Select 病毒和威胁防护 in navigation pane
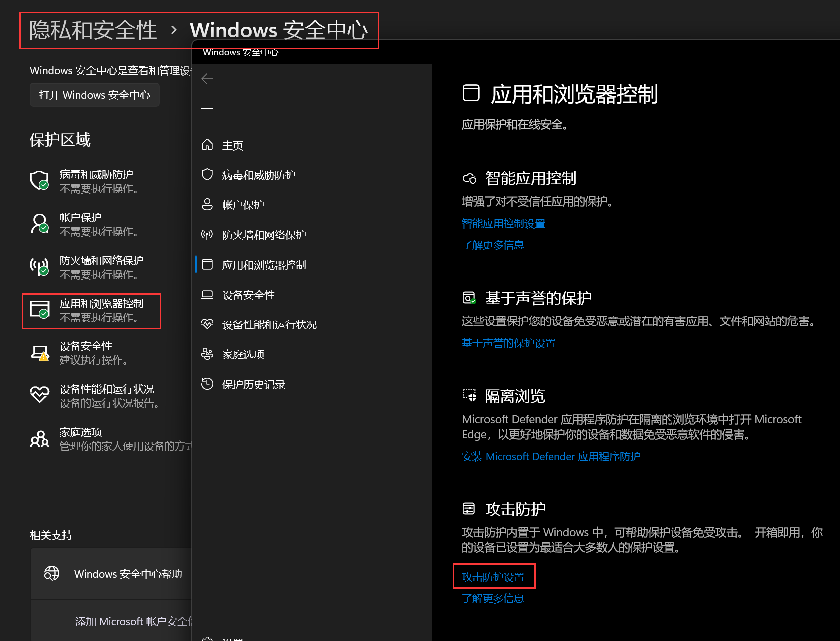Screen dimensions: 840x641 312,174
